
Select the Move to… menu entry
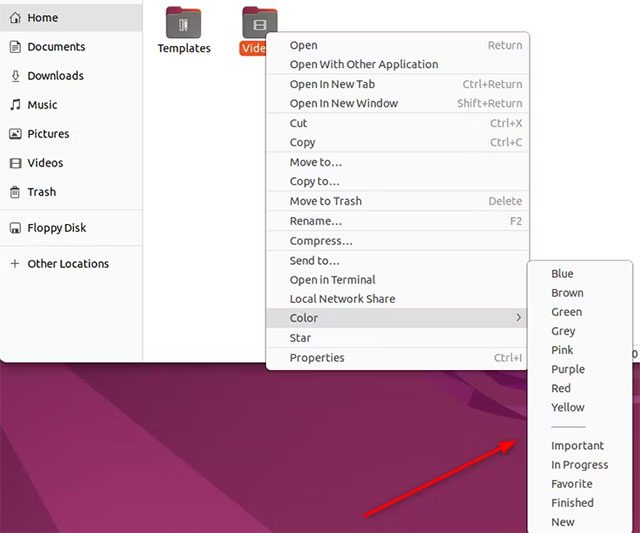(x=398, y=162)
